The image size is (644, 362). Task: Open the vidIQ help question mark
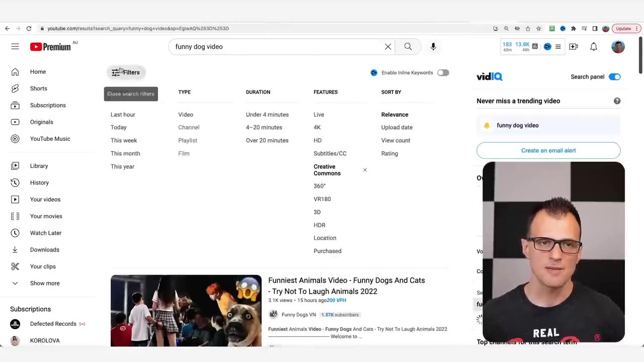click(x=617, y=101)
